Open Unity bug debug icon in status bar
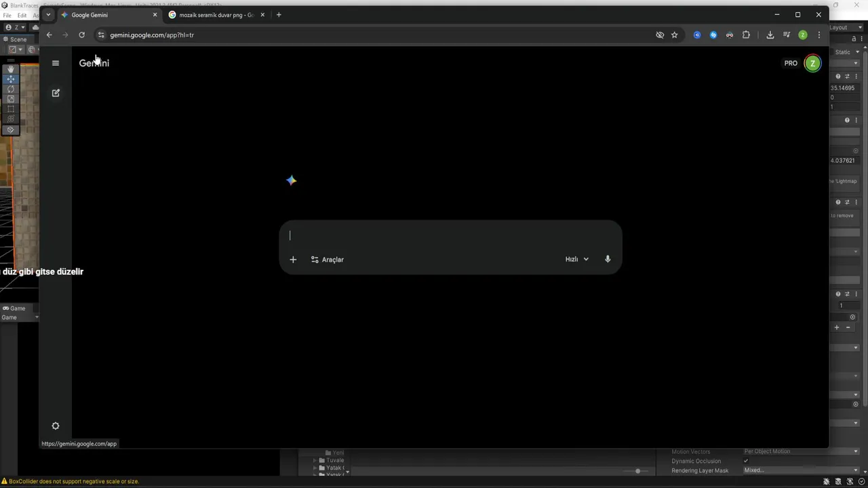This screenshot has height=488, width=868. (827, 481)
